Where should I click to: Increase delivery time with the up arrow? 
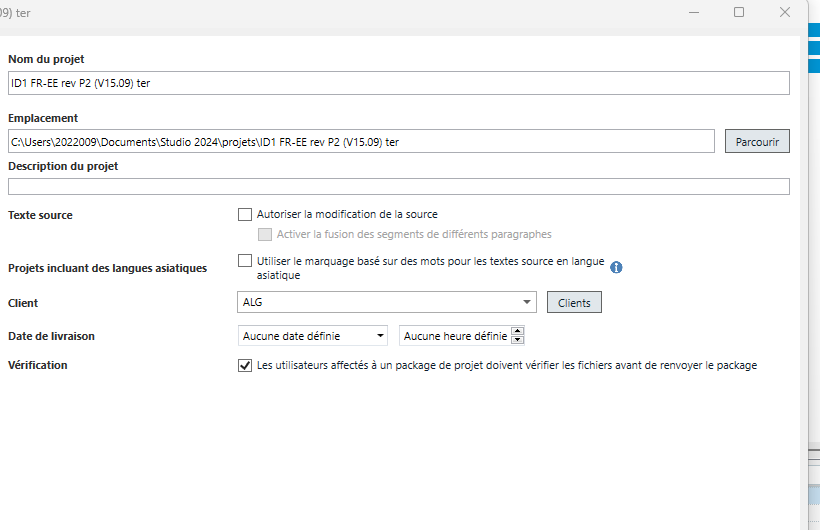coord(518,331)
